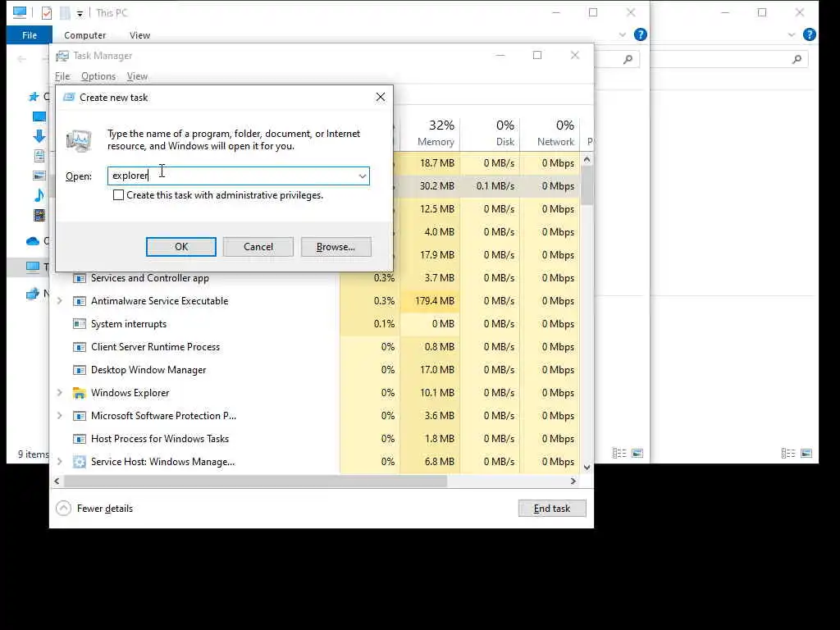Click Properties checkmark quick access icon
The image size is (840, 630).
coord(47,13)
